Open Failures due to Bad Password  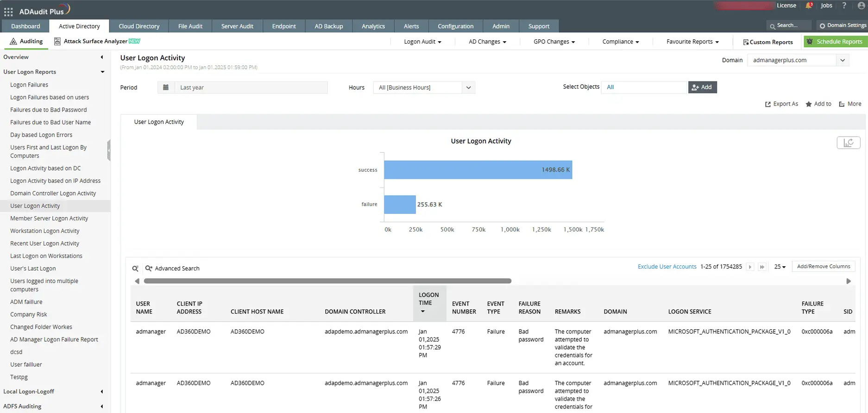click(49, 110)
